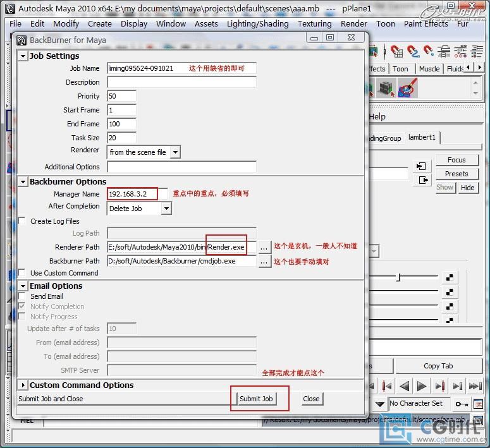Open the Lighting/Shading menu
This screenshot has width=490, height=448.
[258, 24]
